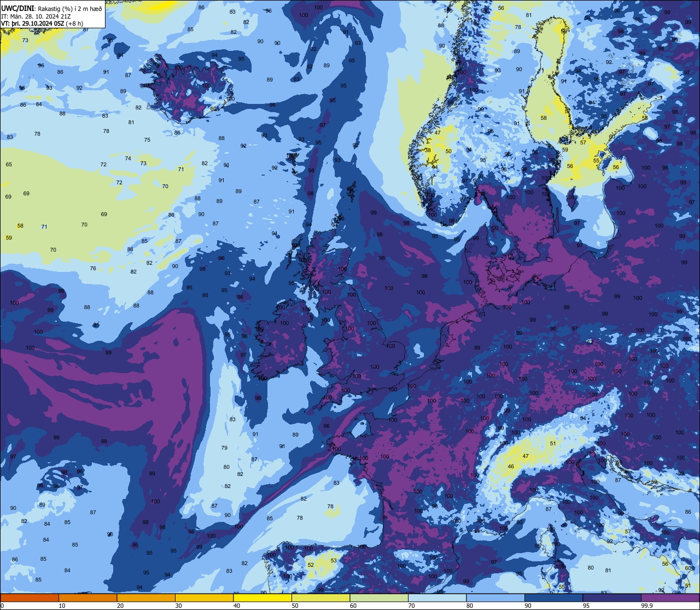Image resolution: width=700 pixels, height=610 pixels.
Task: Click the "46" humidity value over the Alps
Action: tap(511, 467)
